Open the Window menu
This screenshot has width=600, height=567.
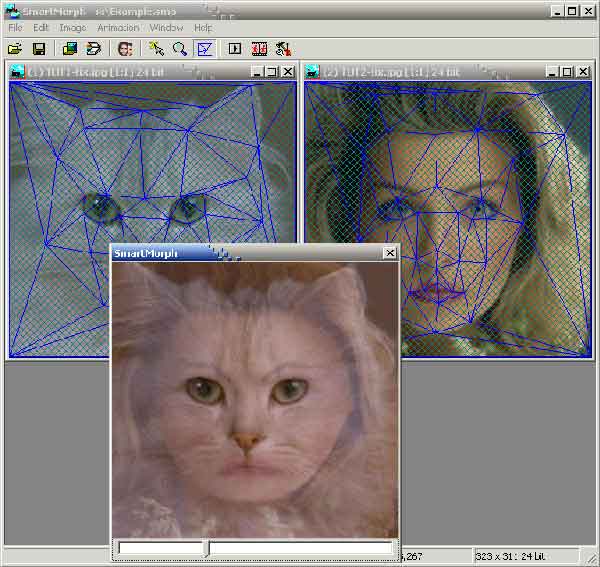(166, 28)
